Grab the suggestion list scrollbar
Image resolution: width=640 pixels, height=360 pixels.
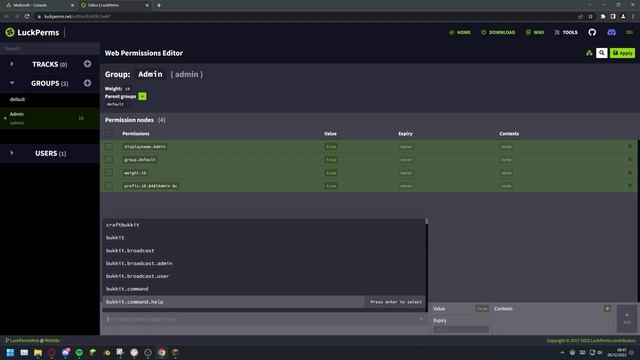point(427,221)
